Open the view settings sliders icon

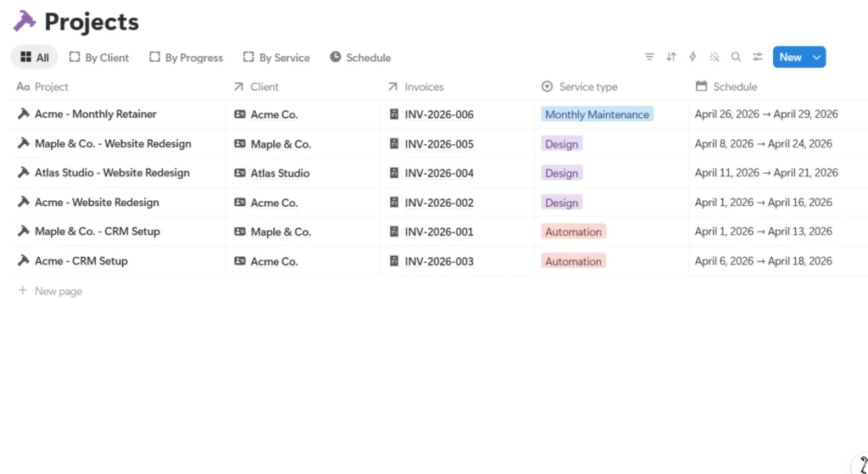[757, 57]
